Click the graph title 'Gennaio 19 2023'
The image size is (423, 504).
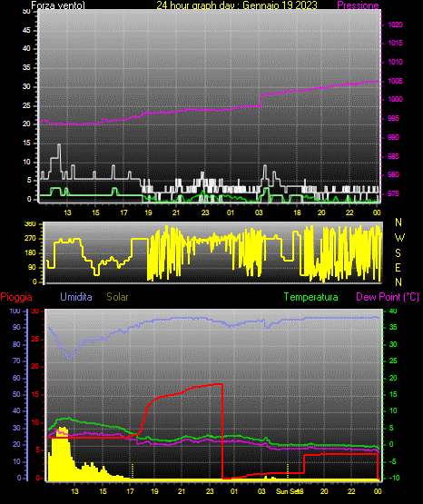tap(280, 5)
